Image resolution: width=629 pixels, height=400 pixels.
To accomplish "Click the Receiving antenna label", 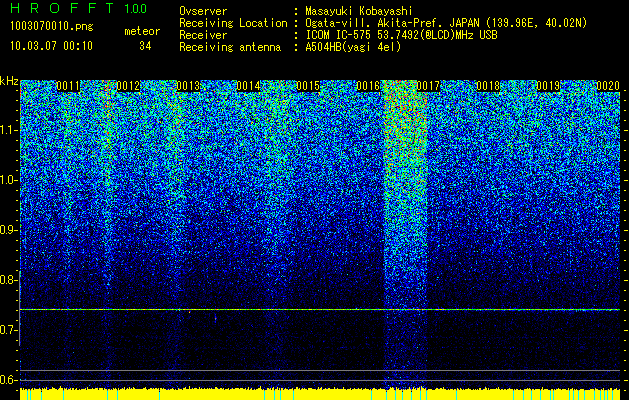I will coord(230,47).
